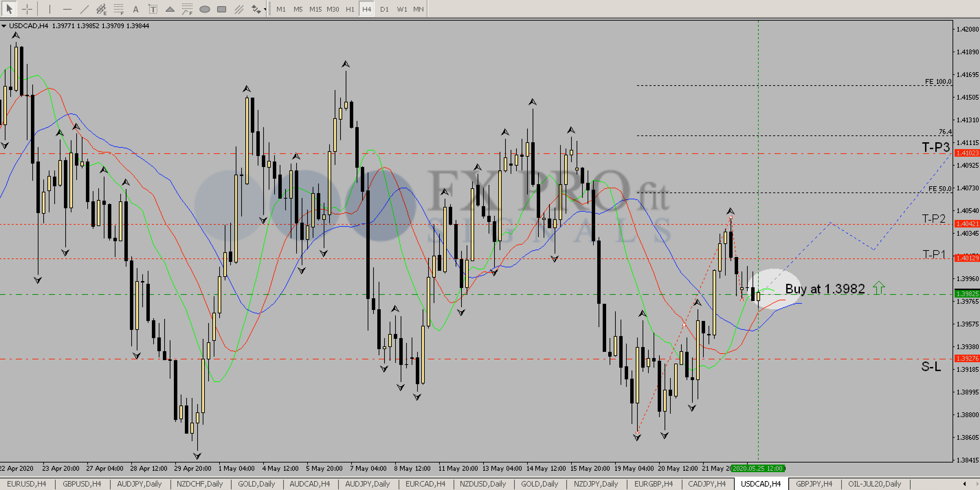Select the equidistant channel tool

(x=101, y=9)
